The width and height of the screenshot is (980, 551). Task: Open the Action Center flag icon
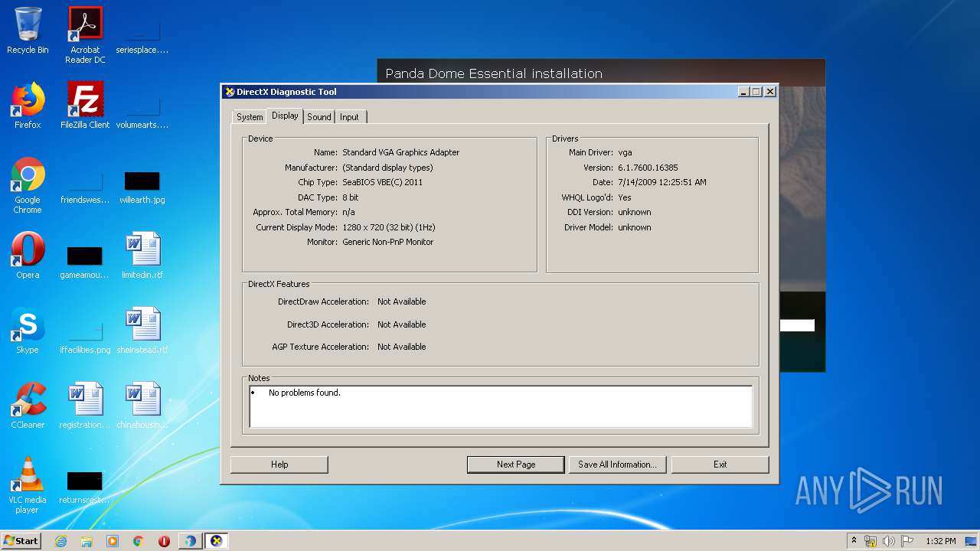[907, 541]
